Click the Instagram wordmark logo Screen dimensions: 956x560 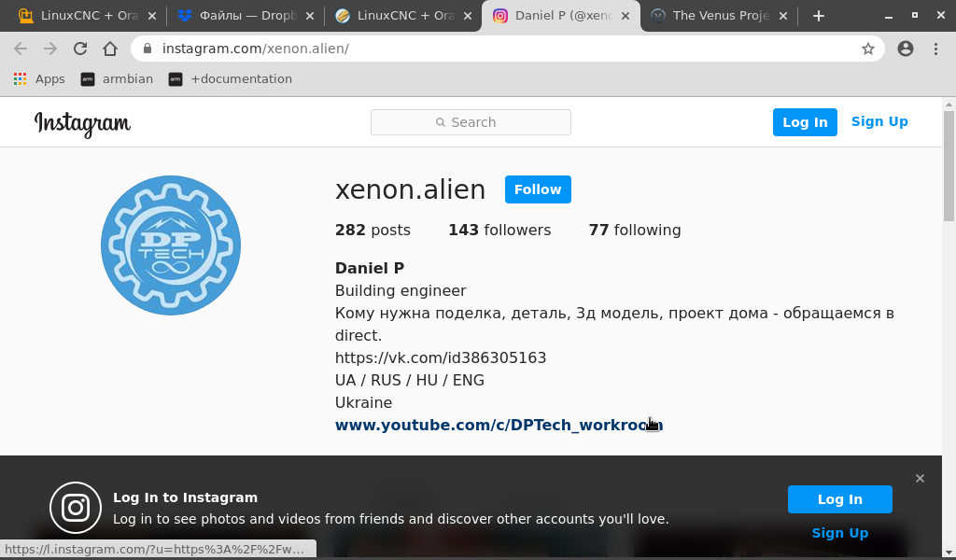coord(82,124)
